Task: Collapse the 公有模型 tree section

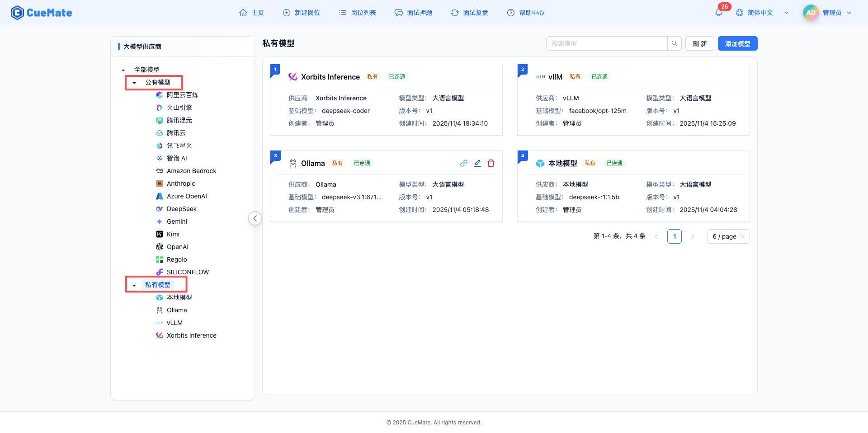Action: (x=134, y=83)
